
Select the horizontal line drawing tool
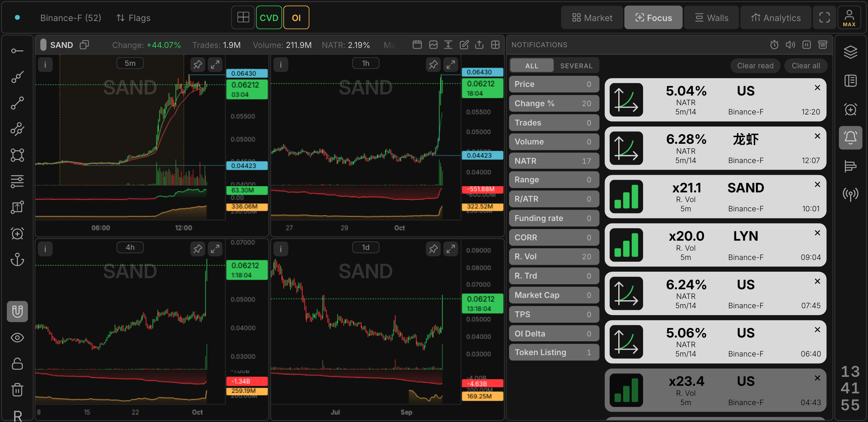17,51
